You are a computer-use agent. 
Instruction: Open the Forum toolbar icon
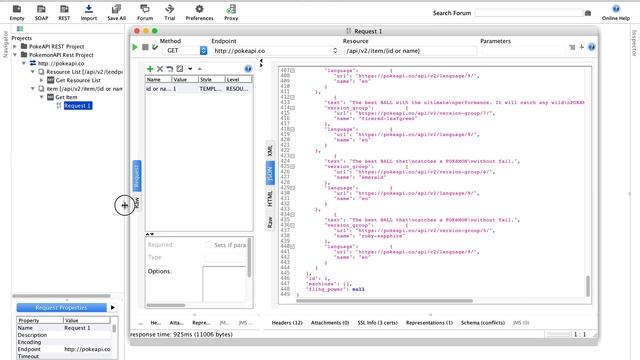[x=145, y=13]
